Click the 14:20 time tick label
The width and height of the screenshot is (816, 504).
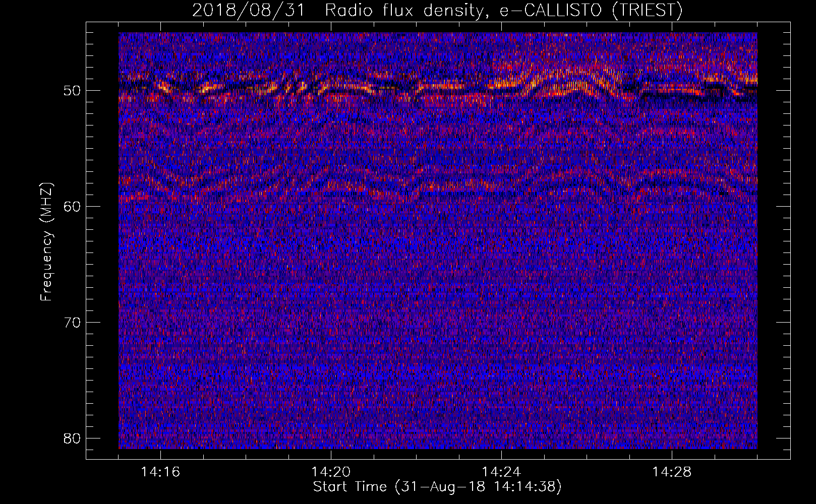click(331, 472)
